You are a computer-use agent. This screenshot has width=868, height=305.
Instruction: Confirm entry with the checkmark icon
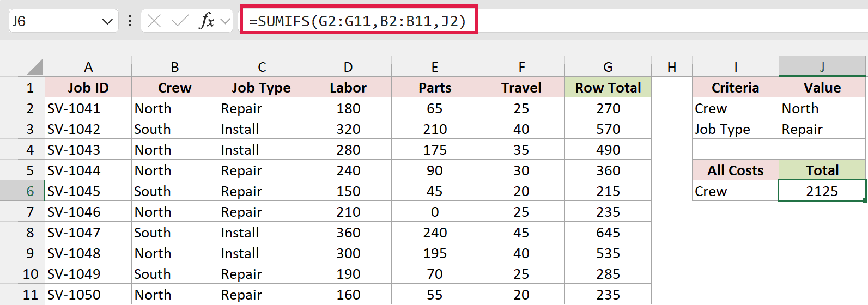coord(180,21)
